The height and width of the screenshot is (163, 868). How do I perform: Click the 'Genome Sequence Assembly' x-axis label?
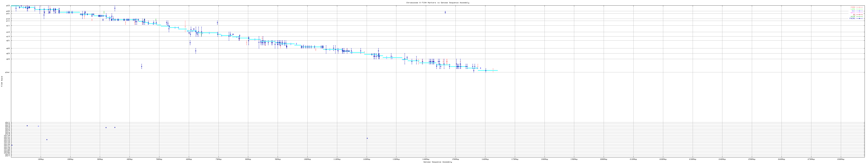[437, 162]
